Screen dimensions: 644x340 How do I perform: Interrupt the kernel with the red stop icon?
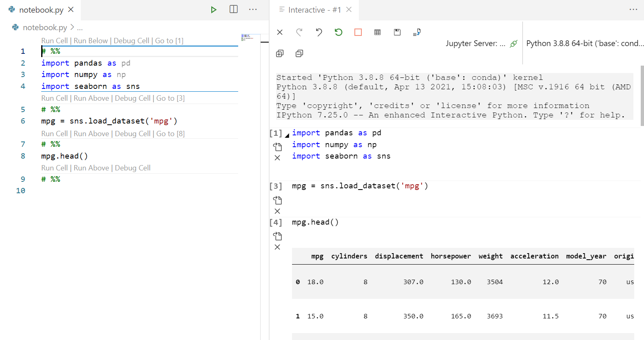358,32
